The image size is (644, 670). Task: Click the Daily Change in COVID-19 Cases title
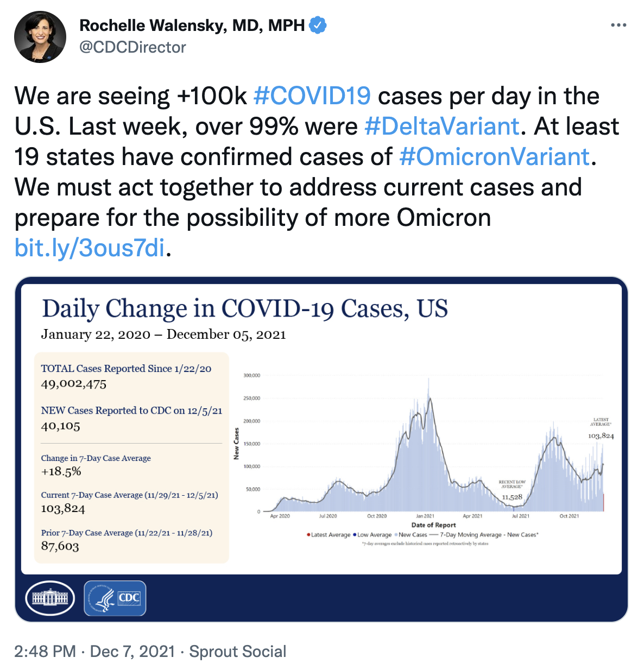coord(245,309)
